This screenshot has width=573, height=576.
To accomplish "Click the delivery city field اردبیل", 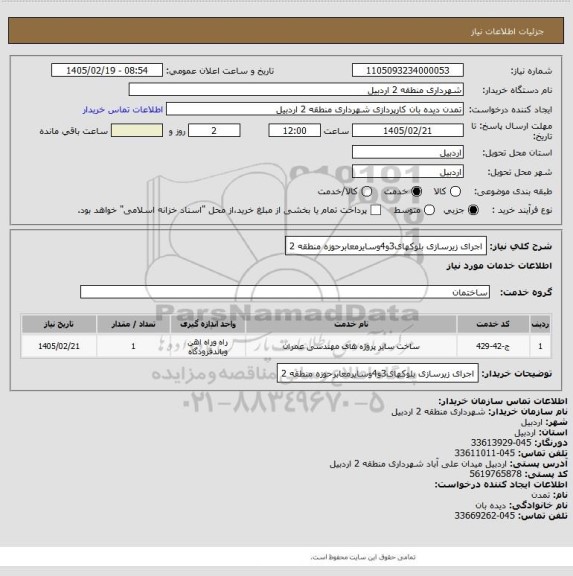I will coord(408,172).
